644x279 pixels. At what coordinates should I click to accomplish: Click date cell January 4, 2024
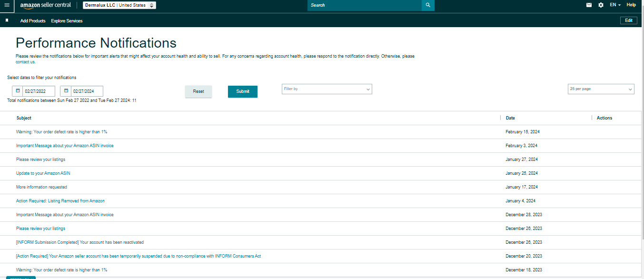[x=521, y=201]
